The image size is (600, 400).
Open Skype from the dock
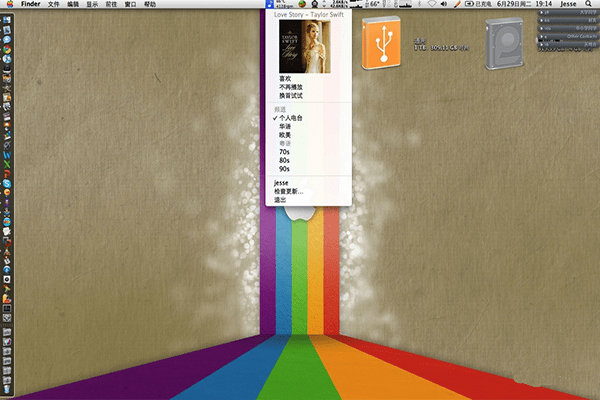(7, 184)
